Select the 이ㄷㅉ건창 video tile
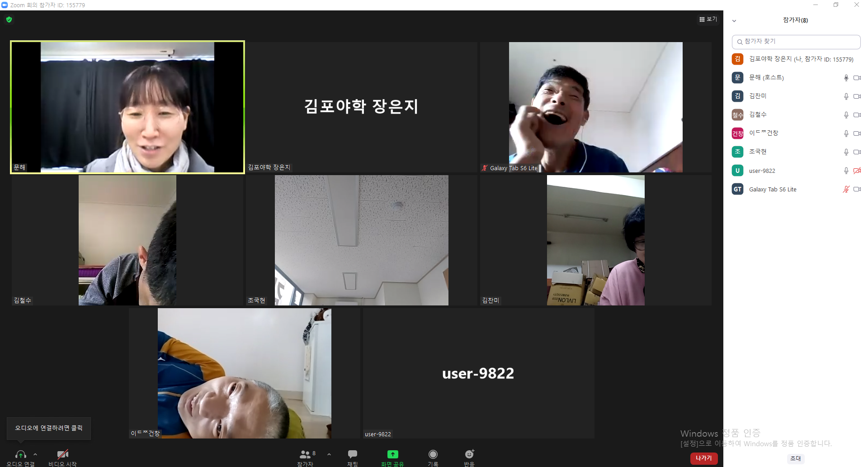This screenshot has height=467, width=868. click(x=245, y=373)
